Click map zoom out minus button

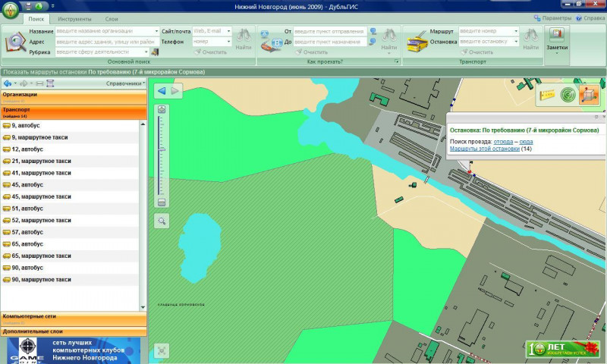tap(162, 202)
